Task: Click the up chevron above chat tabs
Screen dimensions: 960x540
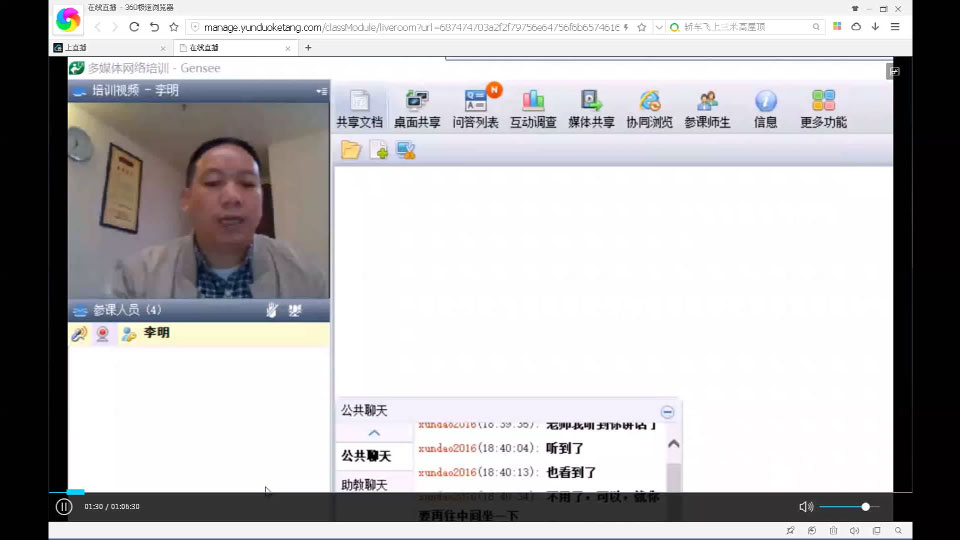Action: 374,433
